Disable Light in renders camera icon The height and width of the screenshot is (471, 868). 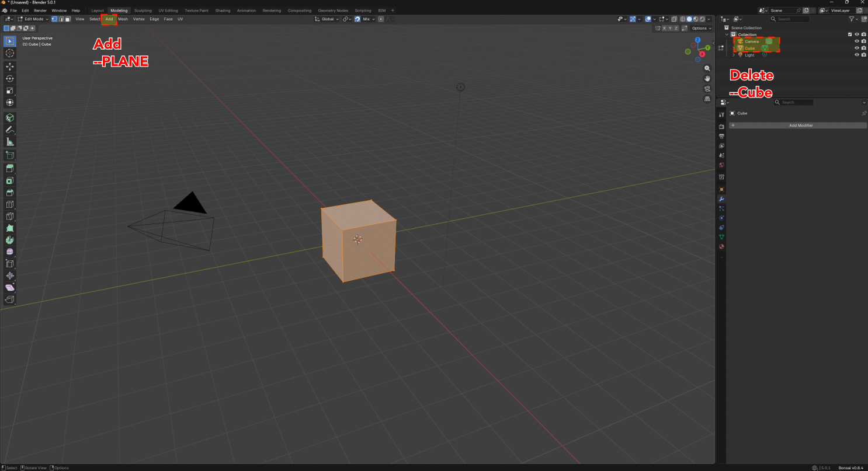864,55
